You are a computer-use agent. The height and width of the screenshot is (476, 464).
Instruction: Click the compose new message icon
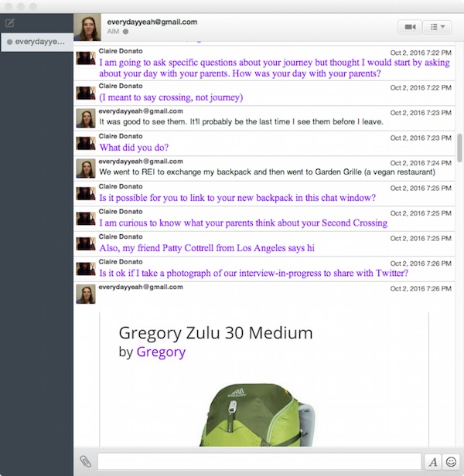click(10, 22)
